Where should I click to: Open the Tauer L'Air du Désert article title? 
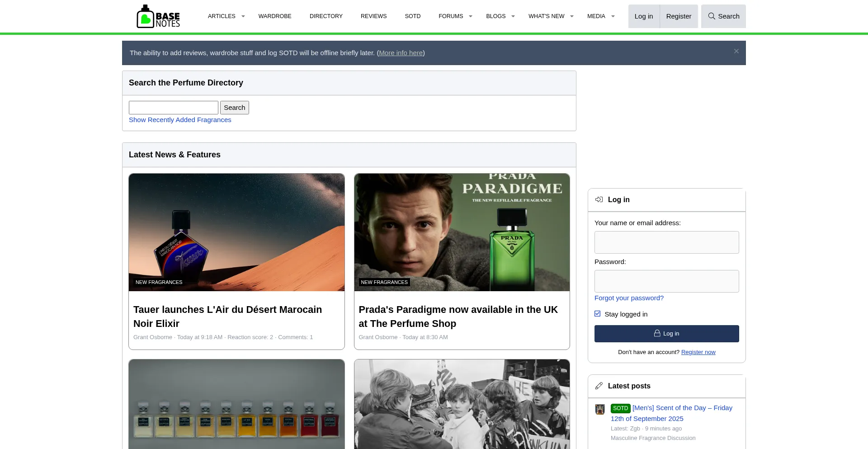click(x=228, y=317)
